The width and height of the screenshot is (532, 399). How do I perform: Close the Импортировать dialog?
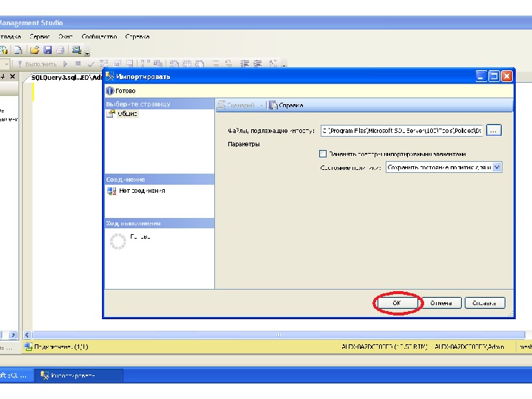pyautogui.click(x=507, y=76)
